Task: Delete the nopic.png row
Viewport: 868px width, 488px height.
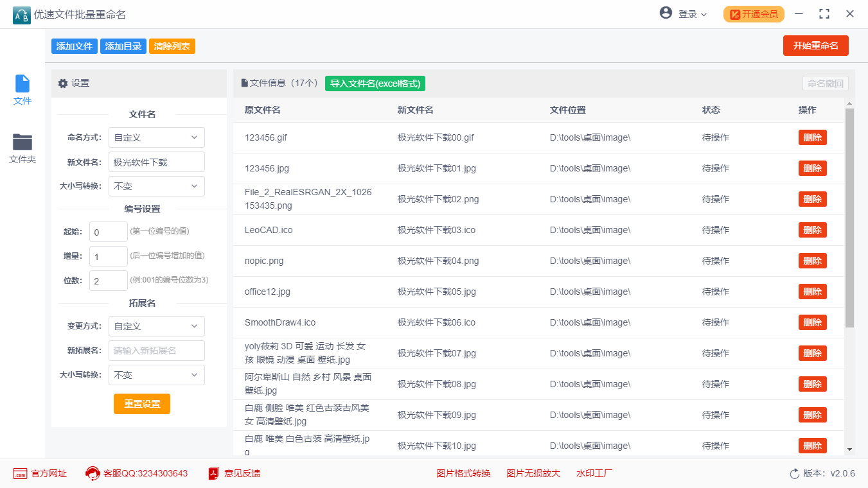Action: [x=813, y=261]
